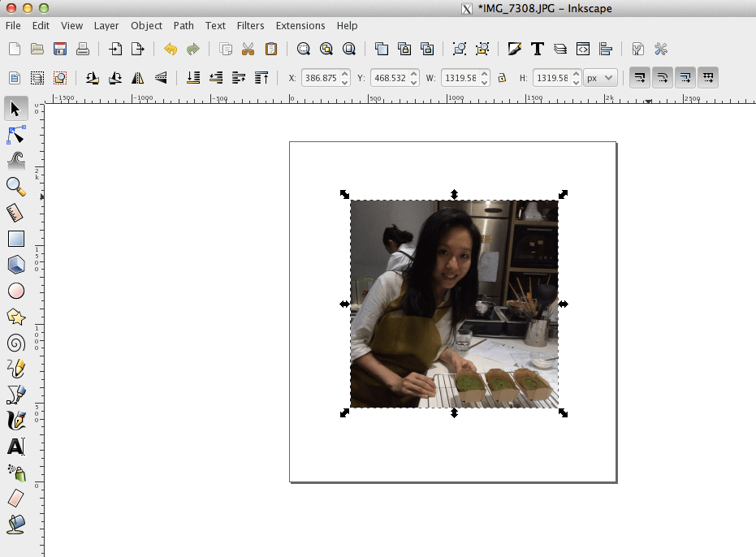Zoom to fit selection

coord(303,49)
